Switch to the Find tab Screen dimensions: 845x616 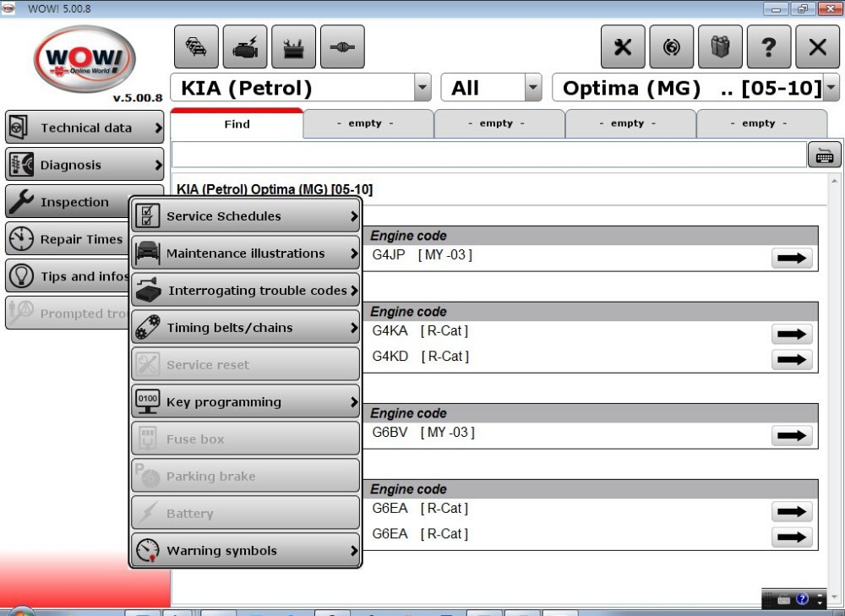[237, 124]
